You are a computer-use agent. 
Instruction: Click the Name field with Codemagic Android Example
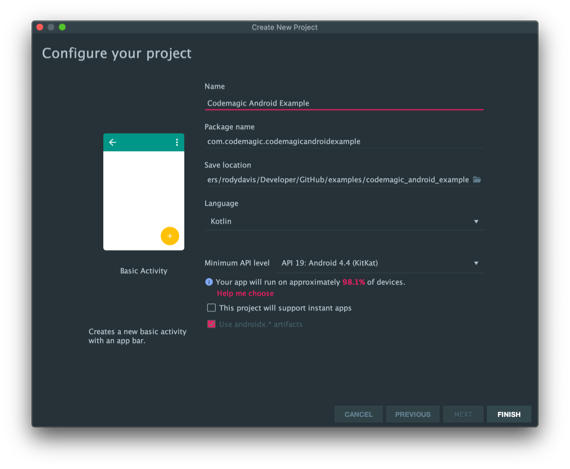tap(344, 103)
